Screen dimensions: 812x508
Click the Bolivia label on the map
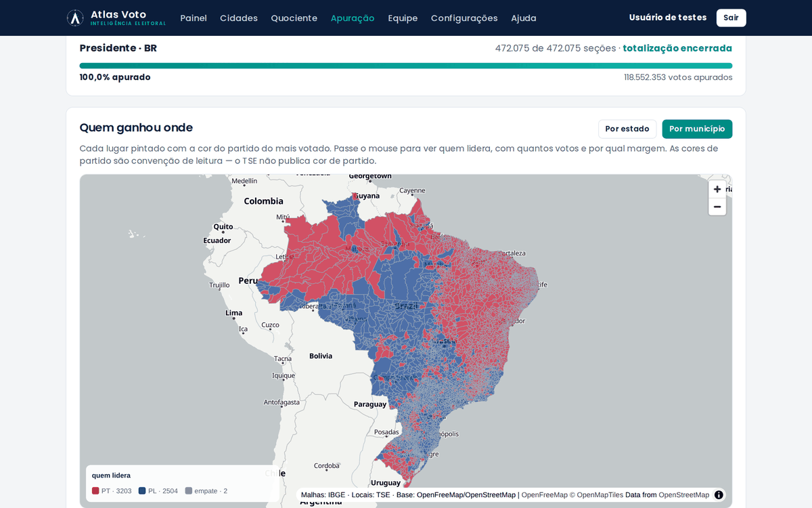321,356
